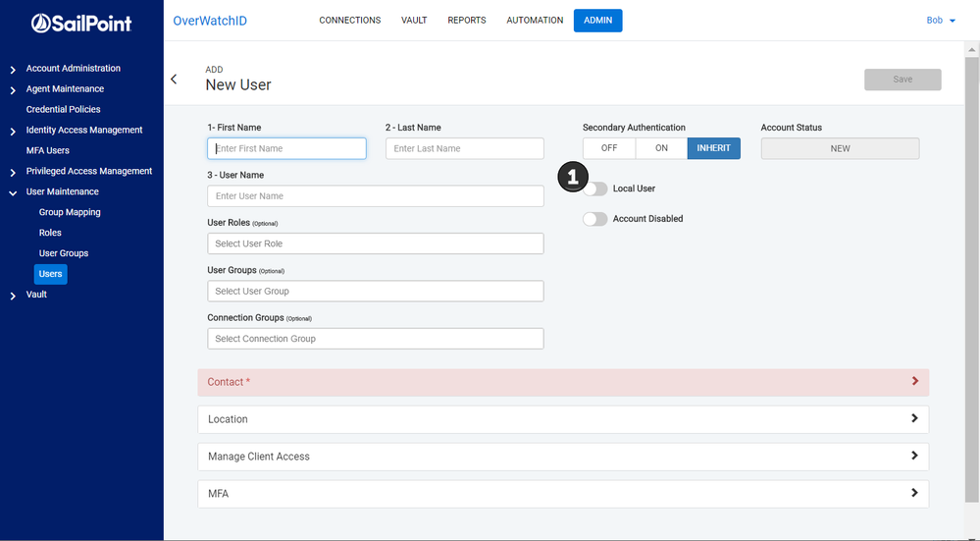Viewport: 980px width, 541px height.
Task: Set Secondary Authentication to OFF
Action: click(609, 148)
